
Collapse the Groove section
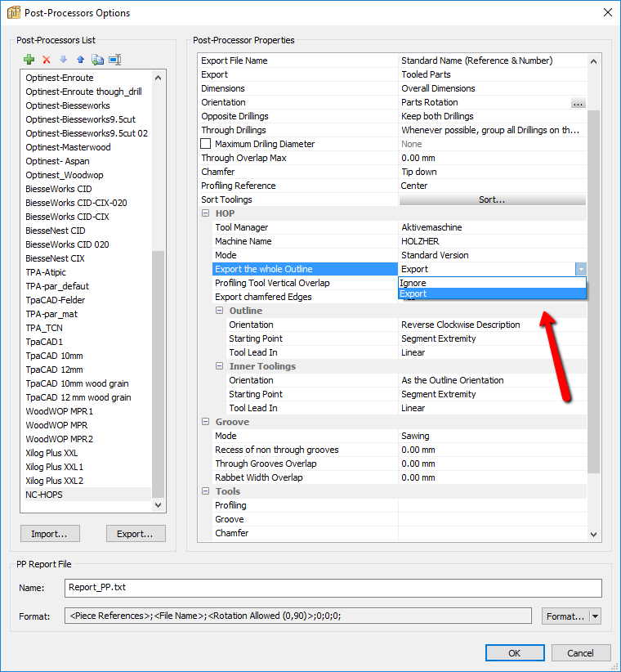click(x=206, y=422)
